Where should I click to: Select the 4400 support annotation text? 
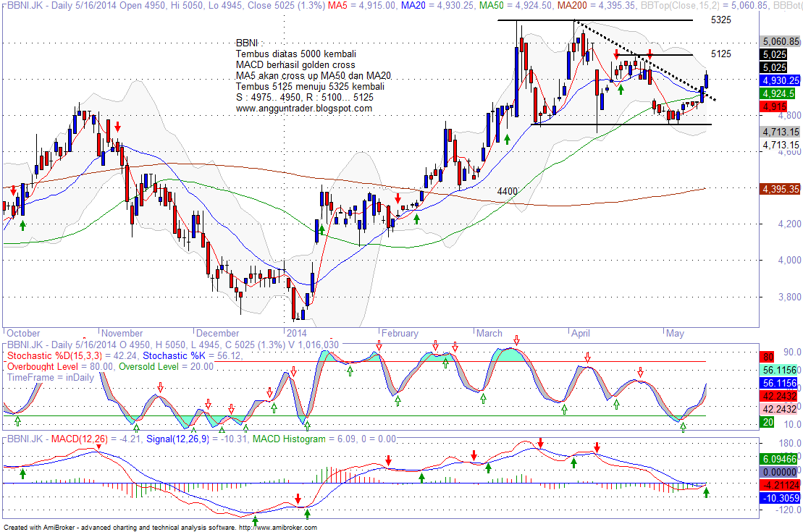click(x=508, y=191)
